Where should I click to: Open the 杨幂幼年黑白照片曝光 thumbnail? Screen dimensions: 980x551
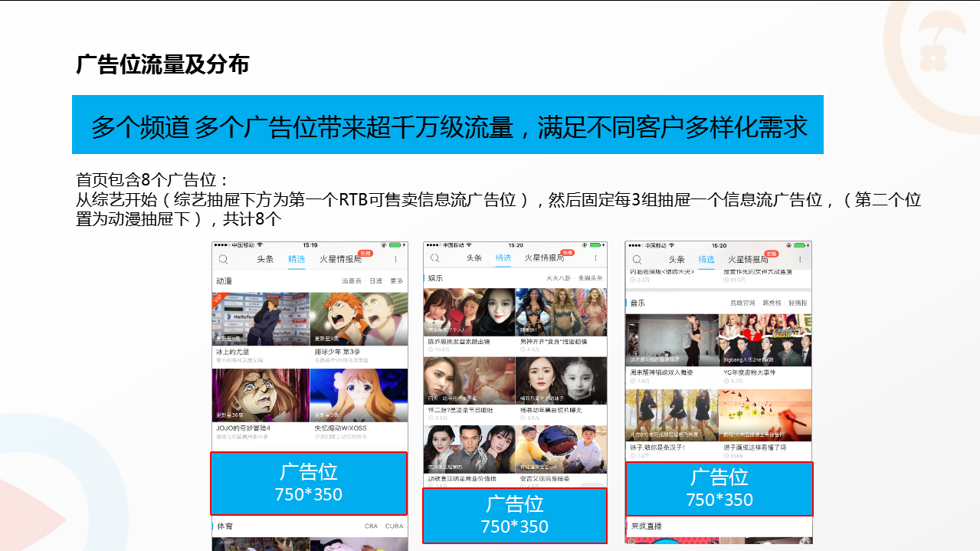point(562,381)
